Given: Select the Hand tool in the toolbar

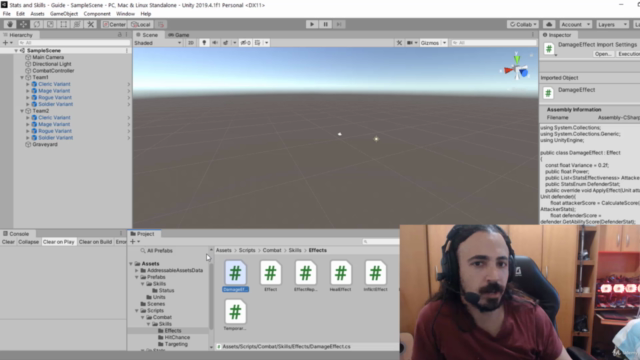Looking at the screenshot, I should (10, 24).
